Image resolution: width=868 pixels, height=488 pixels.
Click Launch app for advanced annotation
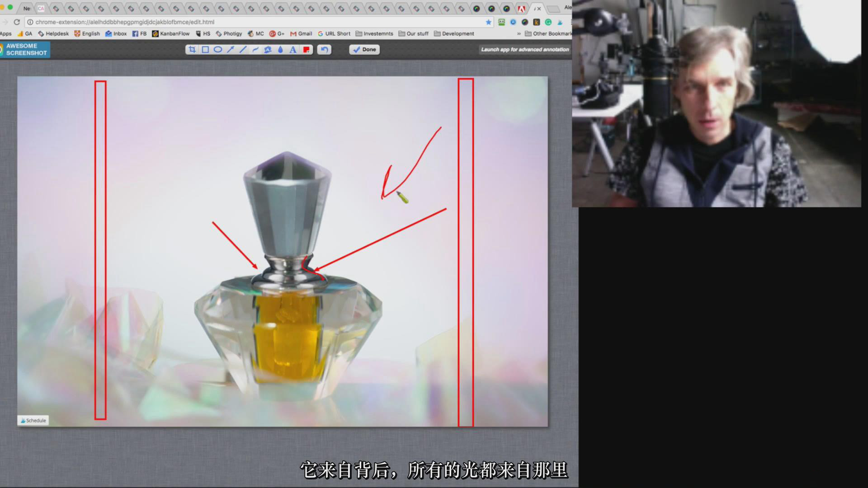point(524,50)
